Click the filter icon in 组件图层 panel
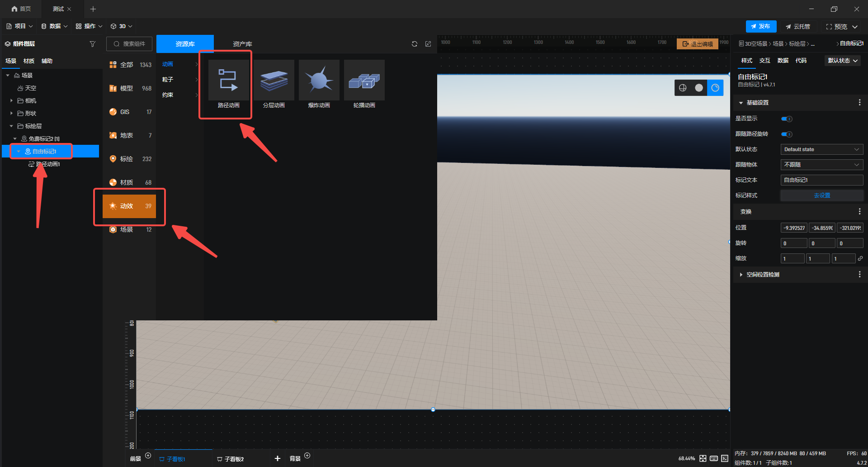The height and width of the screenshot is (467, 868). (x=93, y=44)
